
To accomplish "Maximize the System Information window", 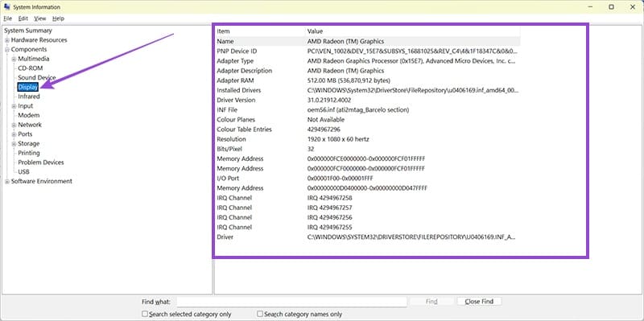I will (x=612, y=7).
